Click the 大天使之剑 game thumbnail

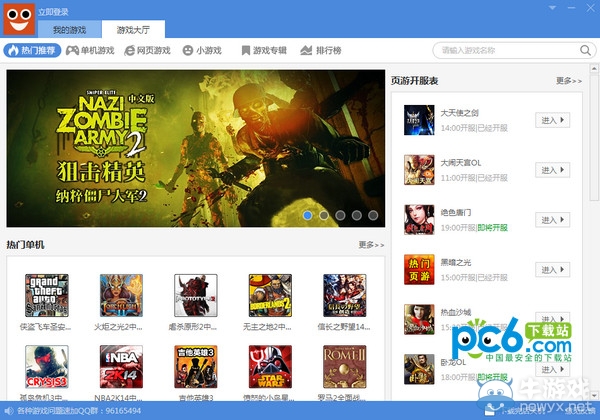pyautogui.click(x=419, y=120)
